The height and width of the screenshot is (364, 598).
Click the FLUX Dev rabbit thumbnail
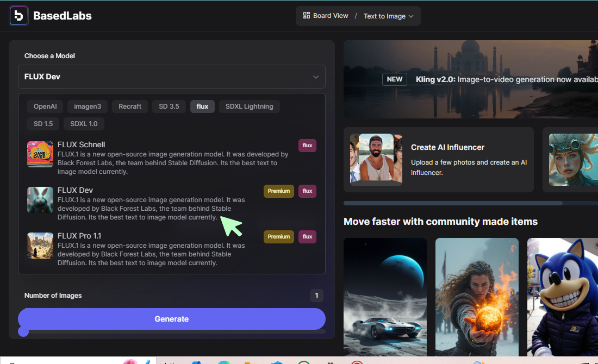coord(40,200)
